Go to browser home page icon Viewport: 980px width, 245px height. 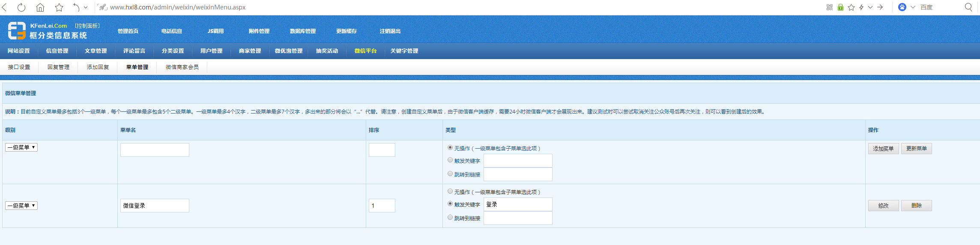pos(40,7)
